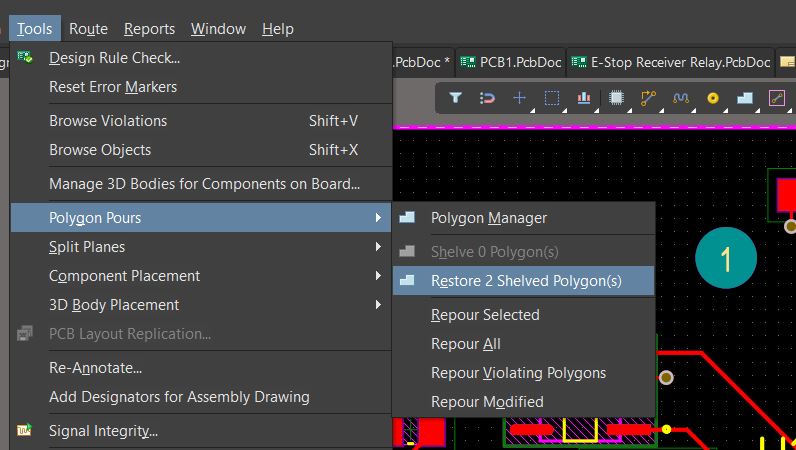Expand the Split Planes submenu arrow
796x450 pixels.
[378, 247]
